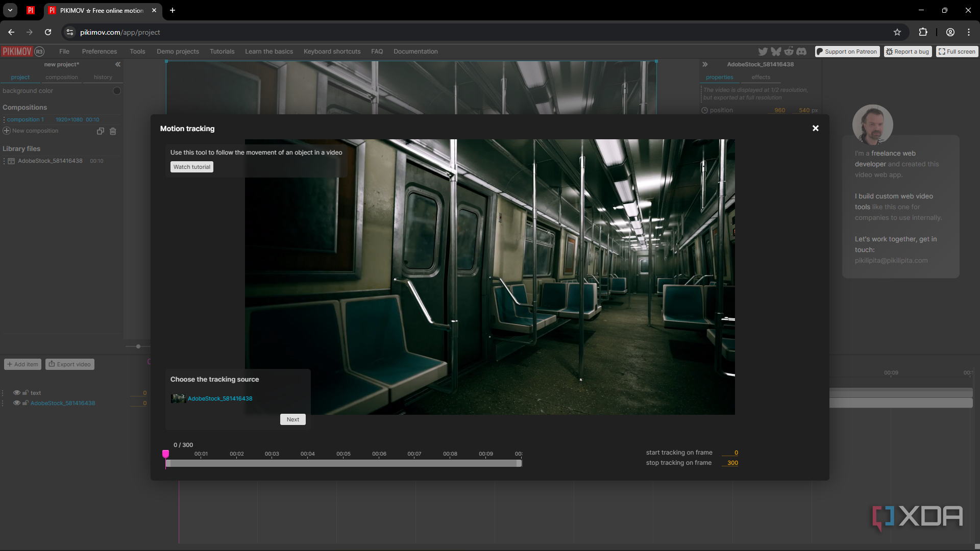The image size is (980, 551).
Task: Open the Preferences menu
Action: (100, 52)
